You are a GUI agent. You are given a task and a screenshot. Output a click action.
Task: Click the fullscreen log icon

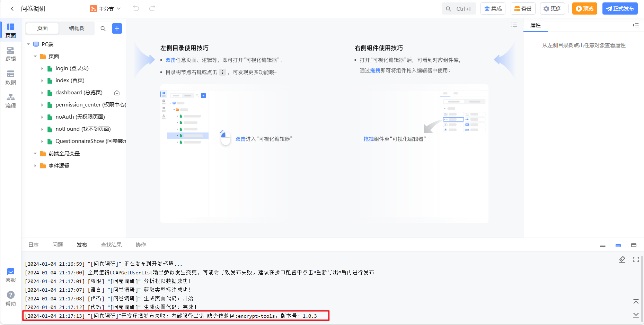pos(636,259)
